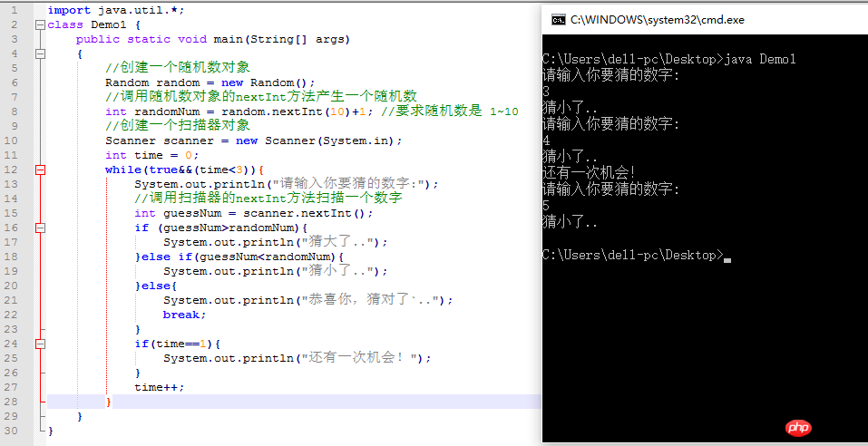
Task: Collapse the if guessNum>randomNum fold marker
Action: coord(39,228)
